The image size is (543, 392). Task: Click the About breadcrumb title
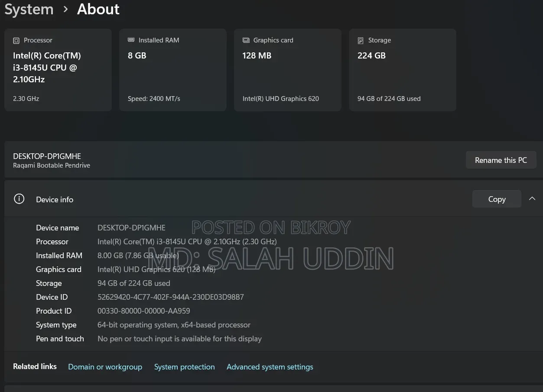(98, 9)
